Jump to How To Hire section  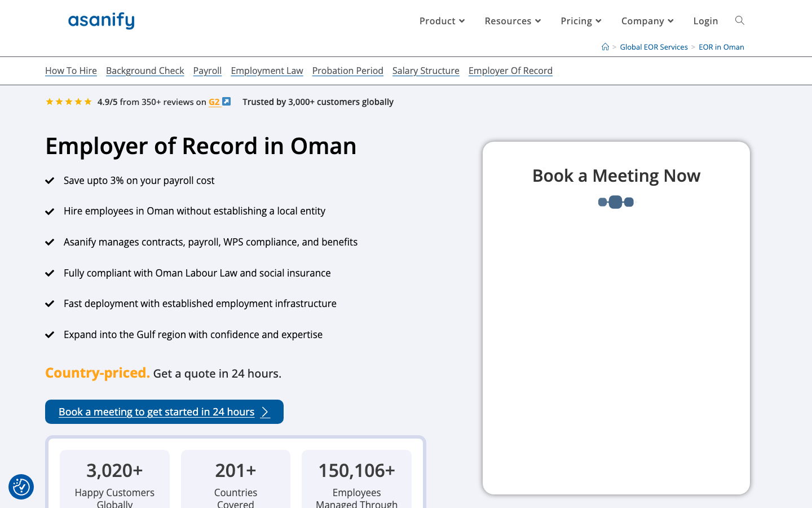click(x=71, y=71)
